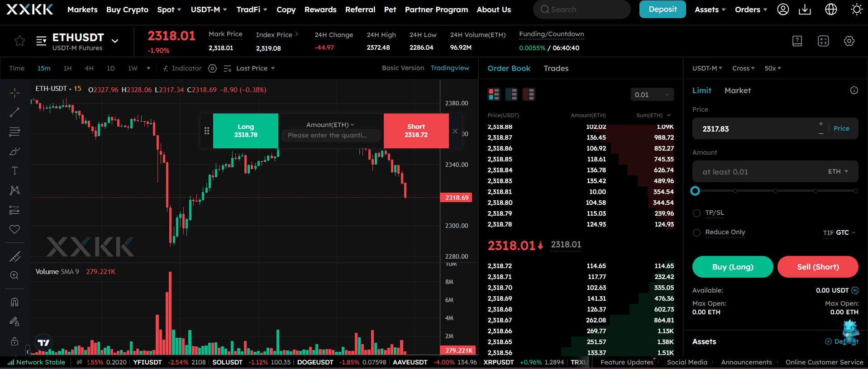The height and width of the screenshot is (369, 868).
Task: Open the ETH amount unit dropdown
Action: (838, 171)
